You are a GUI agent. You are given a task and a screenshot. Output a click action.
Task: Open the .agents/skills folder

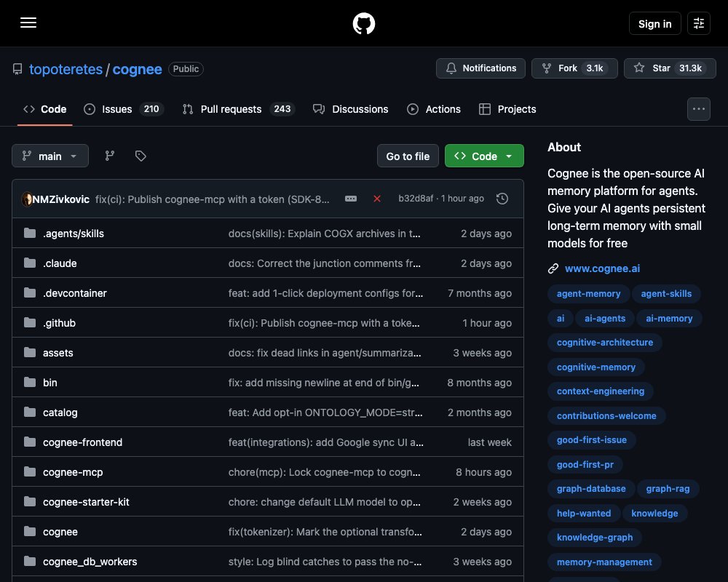point(74,234)
